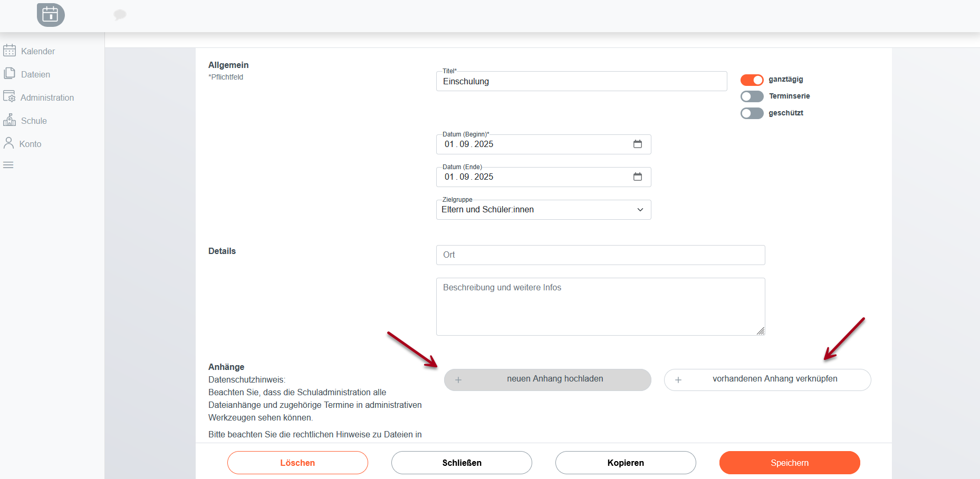Image resolution: width=980 pixels, height=479 pixels.
Task: Click into the Ort input field
Action: coord(600,255)
